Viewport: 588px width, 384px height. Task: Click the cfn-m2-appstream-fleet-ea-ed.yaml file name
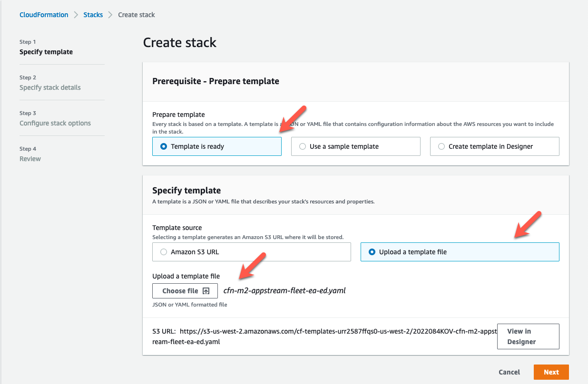[x=284, y=290]
